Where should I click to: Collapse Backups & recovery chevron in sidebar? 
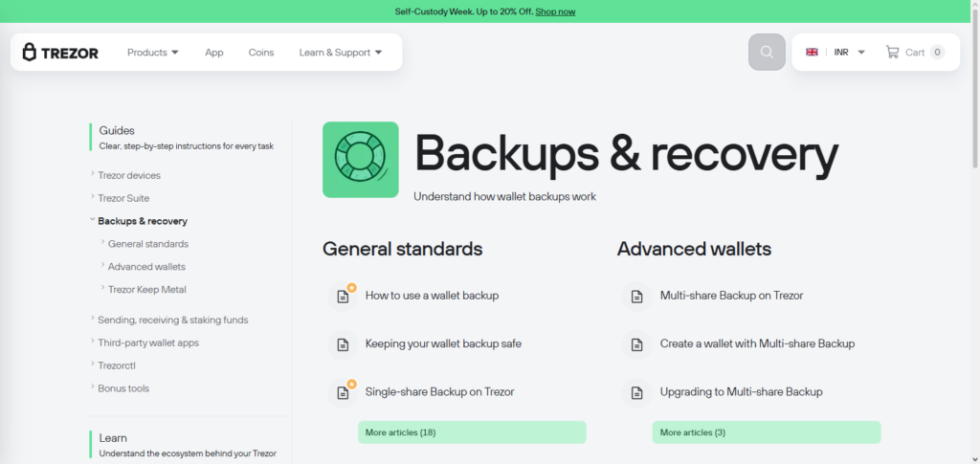[x=93, y=220]
